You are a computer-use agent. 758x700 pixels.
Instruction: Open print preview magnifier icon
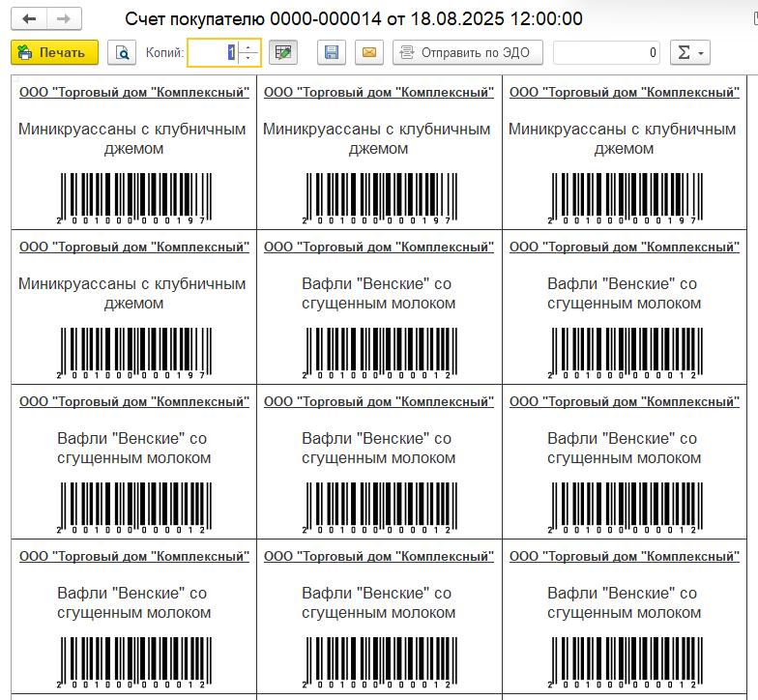pyautogui.click(x=122, y=52)
